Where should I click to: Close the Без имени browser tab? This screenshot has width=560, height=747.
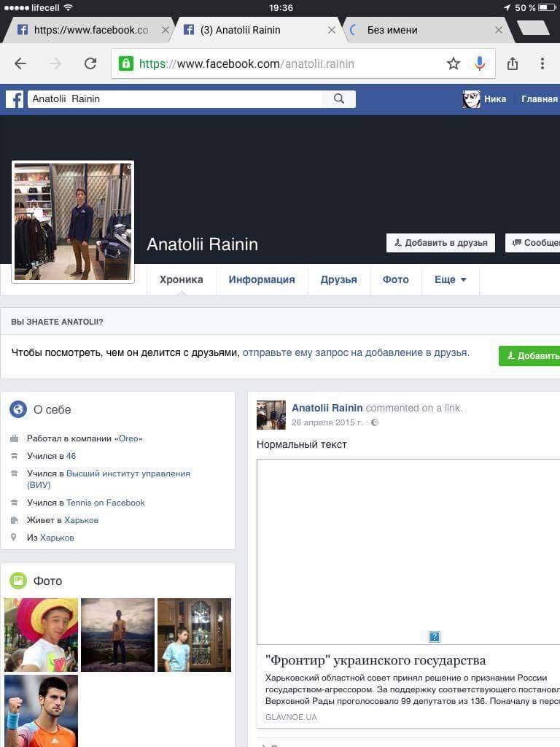499,30
